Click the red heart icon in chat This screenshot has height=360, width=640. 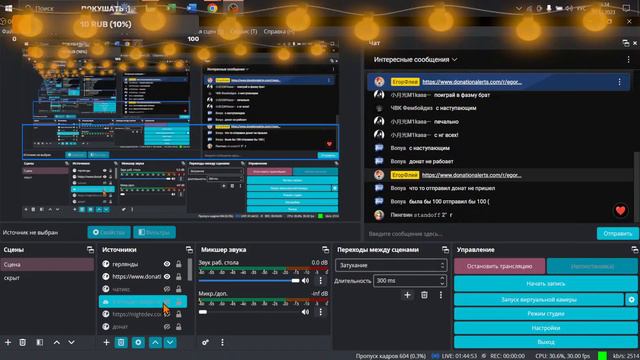coord(620,211)
